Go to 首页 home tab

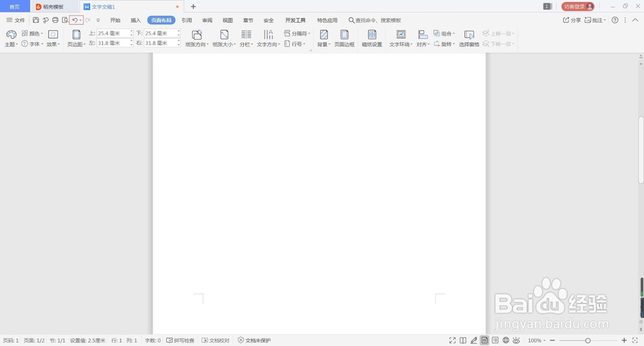(14, 6)
